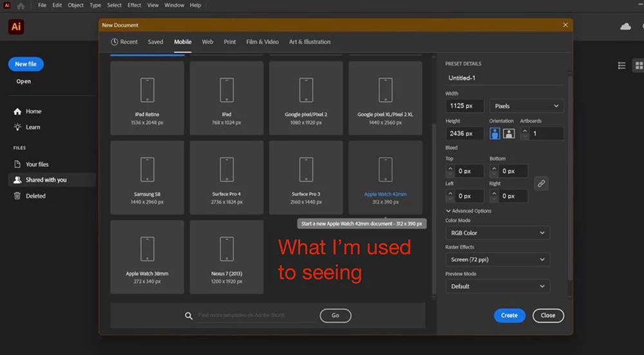The height and width of the screenshot is (355, 644).
Task: Open the Effect menu
Action: tap(135, 5)
